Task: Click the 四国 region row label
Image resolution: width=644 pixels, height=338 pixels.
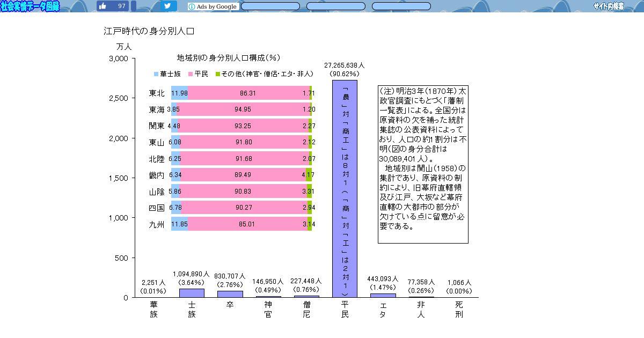Action: [x=157, y=208]
